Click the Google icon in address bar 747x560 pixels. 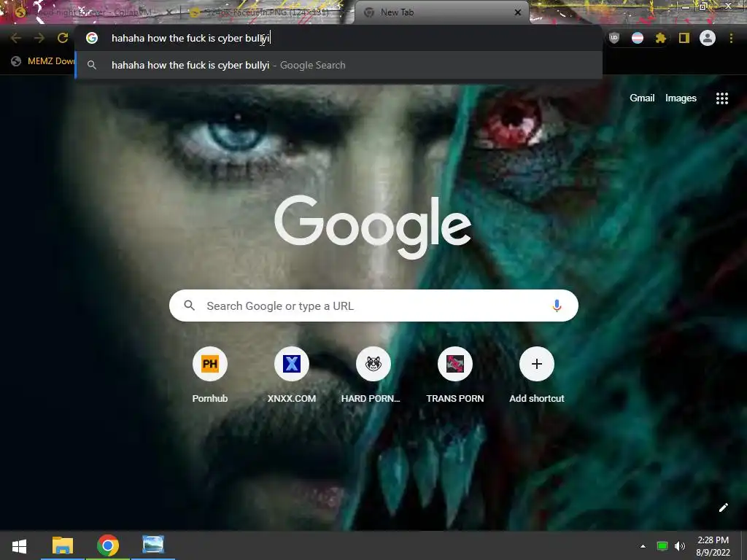point(92,38)
